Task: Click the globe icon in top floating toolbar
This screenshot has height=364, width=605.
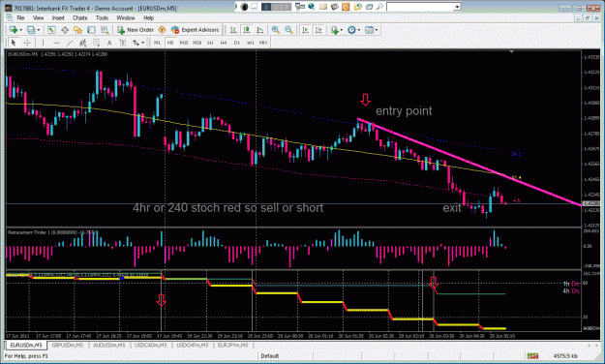Action: (311, 7)
